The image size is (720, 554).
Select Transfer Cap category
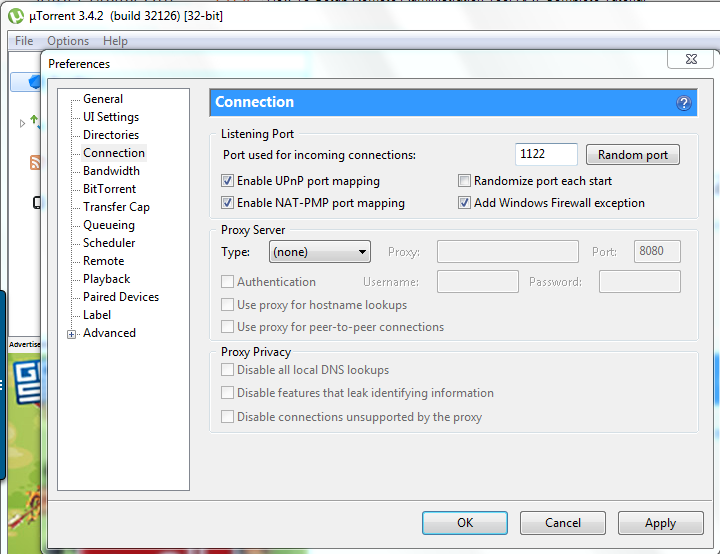[x=116, y=207]
